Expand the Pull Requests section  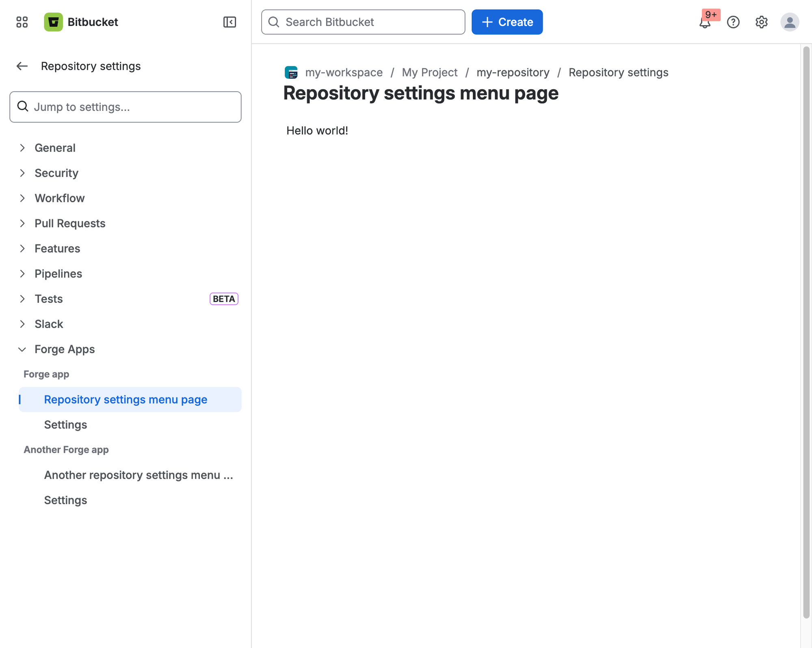tap(126, 223)
